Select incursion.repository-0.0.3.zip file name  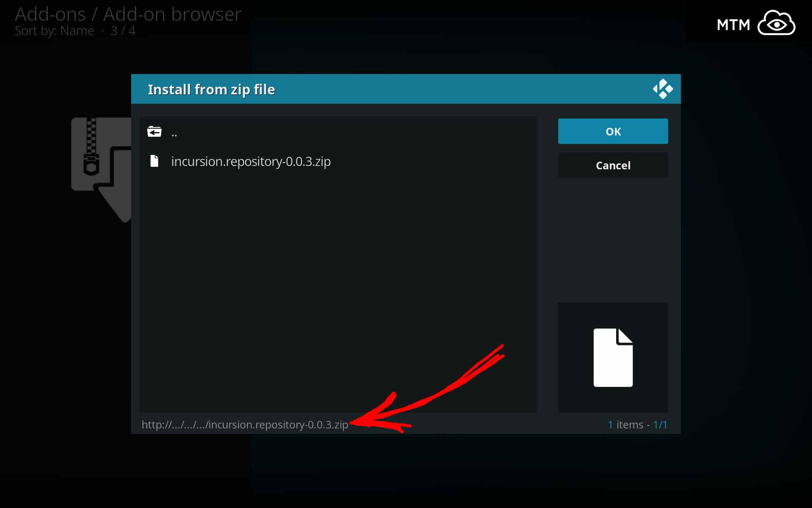251,161
